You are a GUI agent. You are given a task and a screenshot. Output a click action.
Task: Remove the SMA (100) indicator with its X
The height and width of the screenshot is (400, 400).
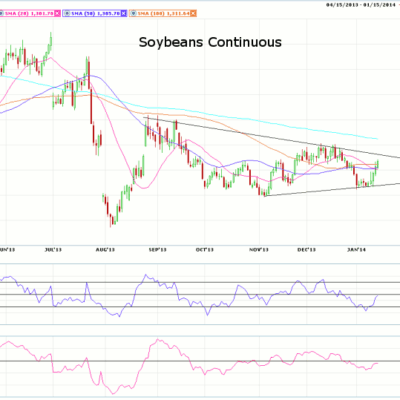point(193,13)
